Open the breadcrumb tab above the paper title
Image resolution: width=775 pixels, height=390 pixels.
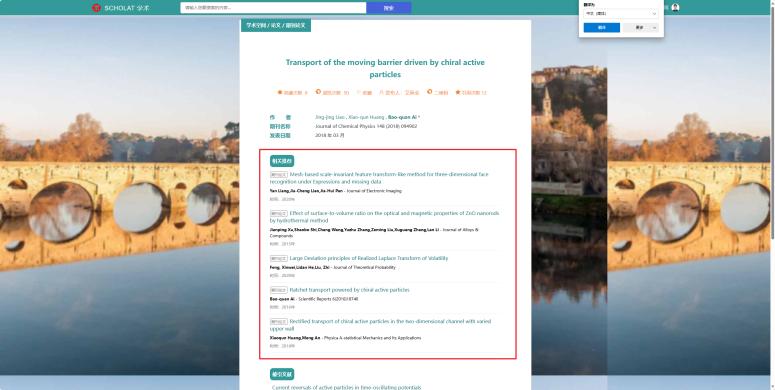(276, 25)
